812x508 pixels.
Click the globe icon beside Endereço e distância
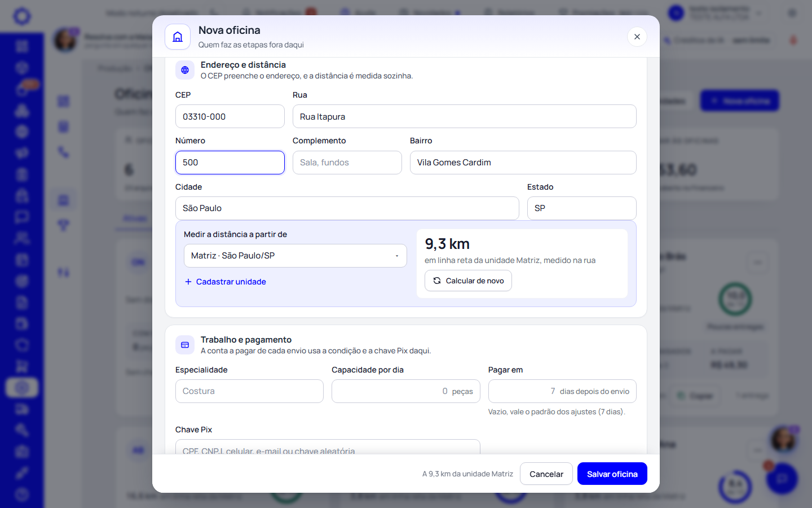click(x=185, y=70)
